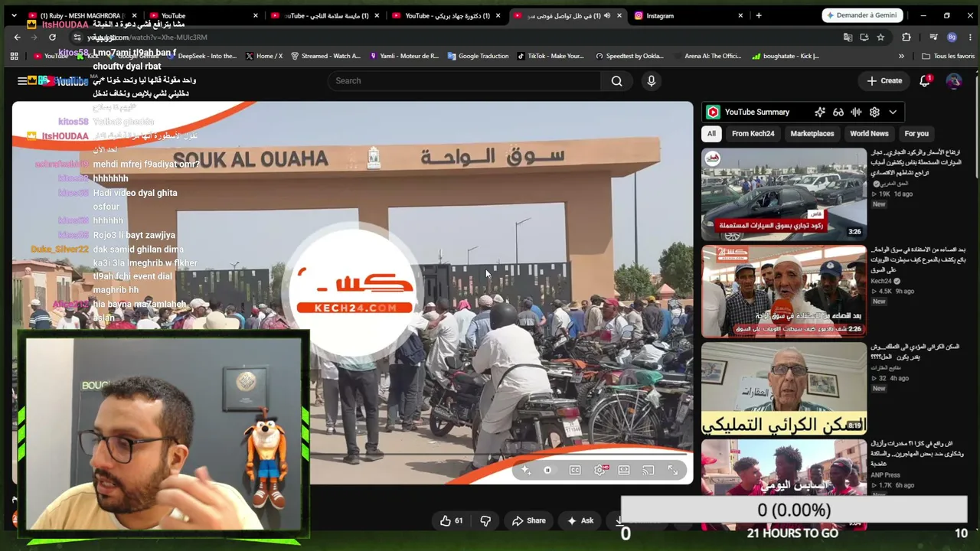Select the World News filter chip
The height and width of the screenshot is (551, 980).
869,133
